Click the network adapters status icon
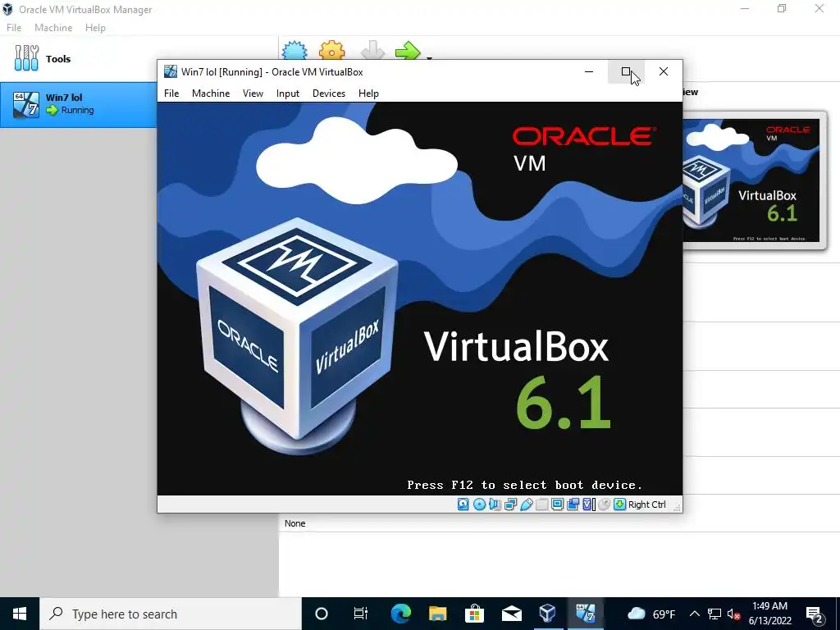This screenshot has height=630, width=840. [510, 504]
